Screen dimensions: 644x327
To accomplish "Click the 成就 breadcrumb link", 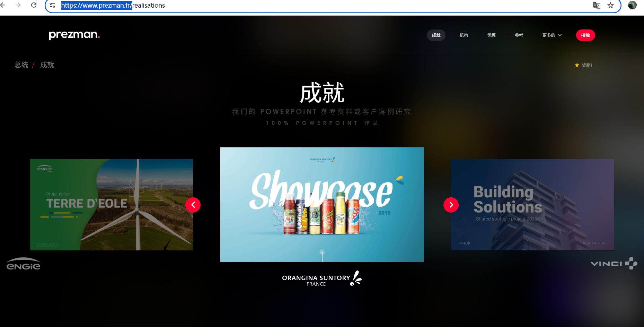I will (x=47, y=65).
